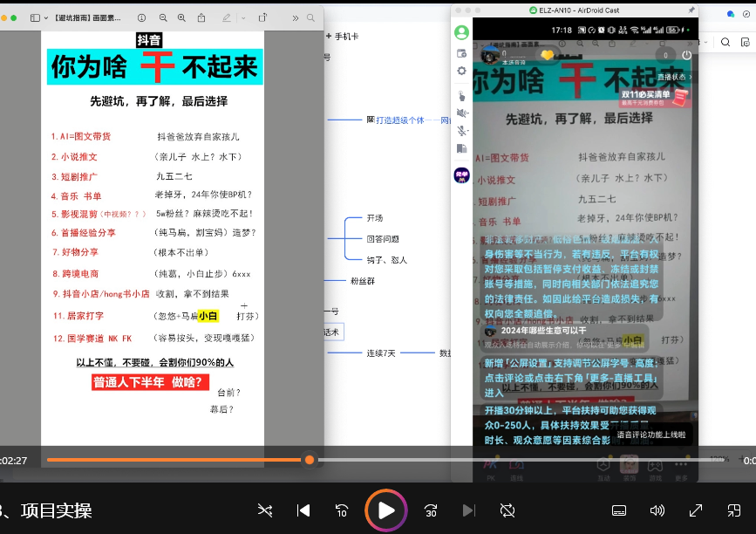The image size is (756, 534).
Task: Click the 语音评论功能上线啦 notice
Action: [651, 435]
